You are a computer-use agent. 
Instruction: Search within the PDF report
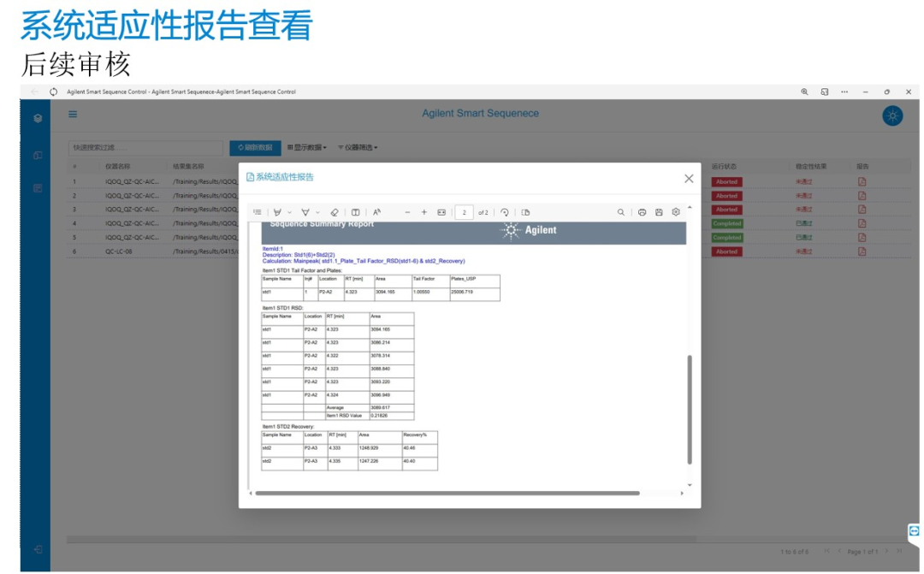click(620, 212)
